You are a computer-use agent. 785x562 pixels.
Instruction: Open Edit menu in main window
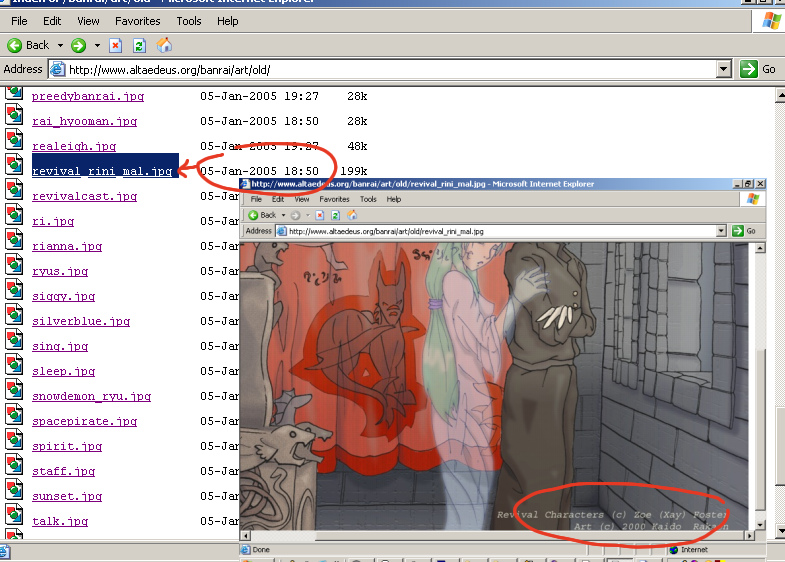52,21
